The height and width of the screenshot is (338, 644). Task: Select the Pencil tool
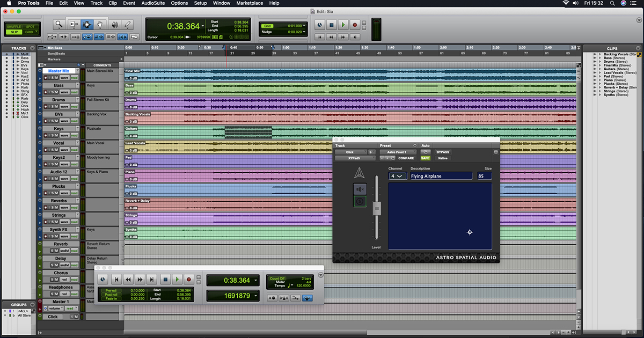coord(128,24)
